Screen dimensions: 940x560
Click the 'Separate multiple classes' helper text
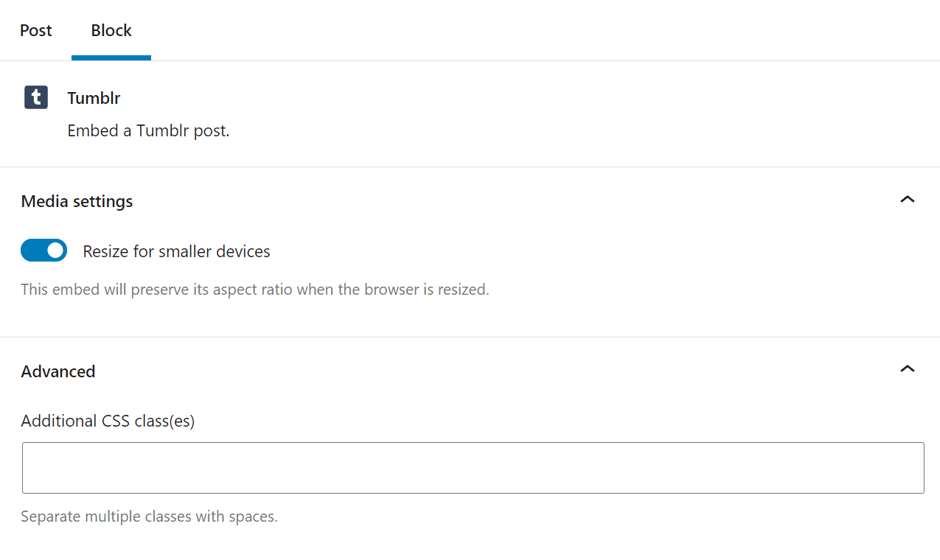pyautogui.click(x=149, y=516)
